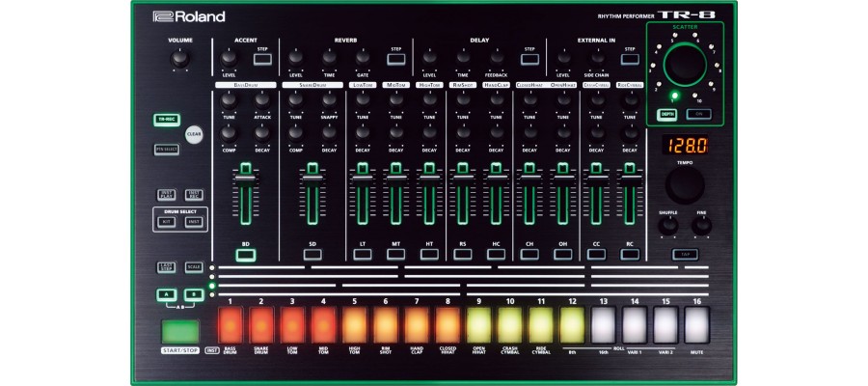Toggle the REVERB STEP button
868x386 pixels.
tap(395, 59)
